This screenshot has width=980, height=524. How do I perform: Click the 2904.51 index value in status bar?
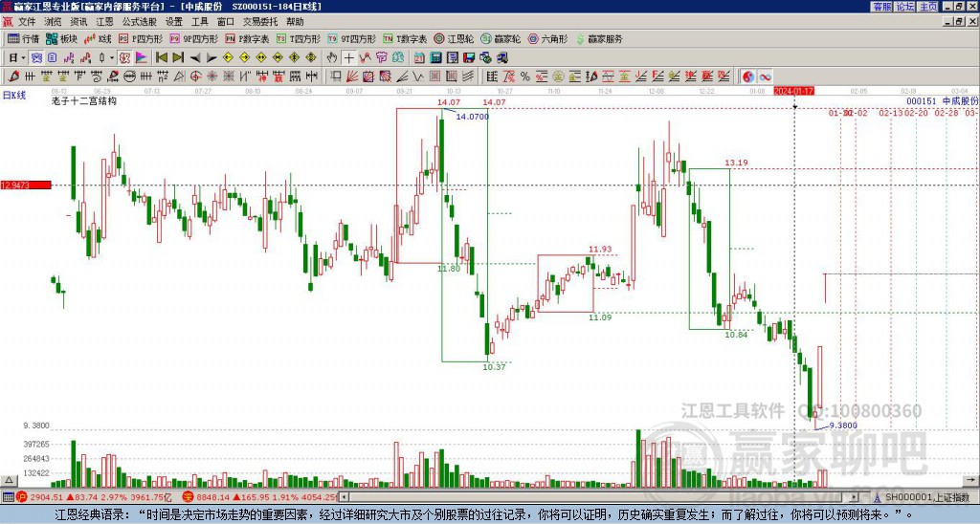(47, 497)
